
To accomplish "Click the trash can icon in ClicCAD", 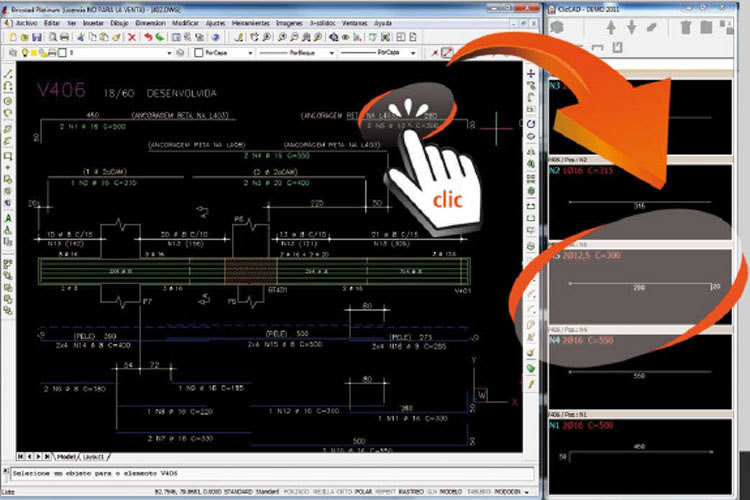I will pyautogui.click(x=685, y=27).
